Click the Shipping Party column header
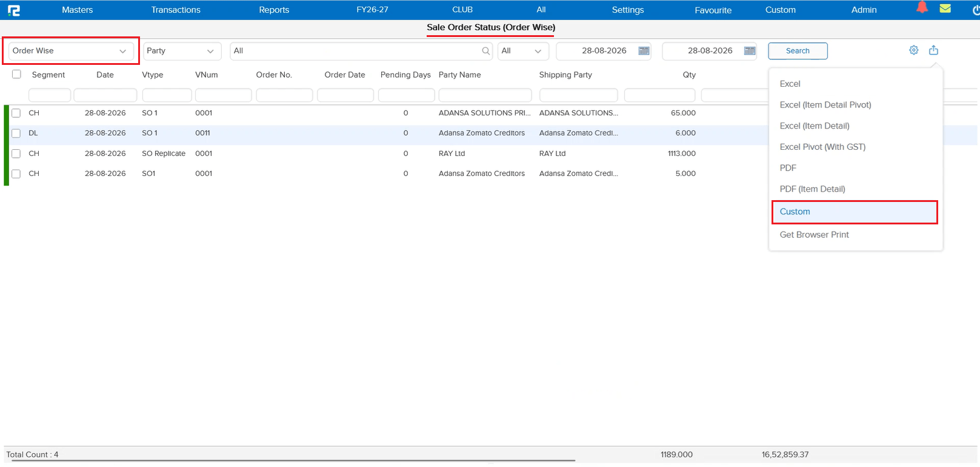980x467 pixels. 565,75
